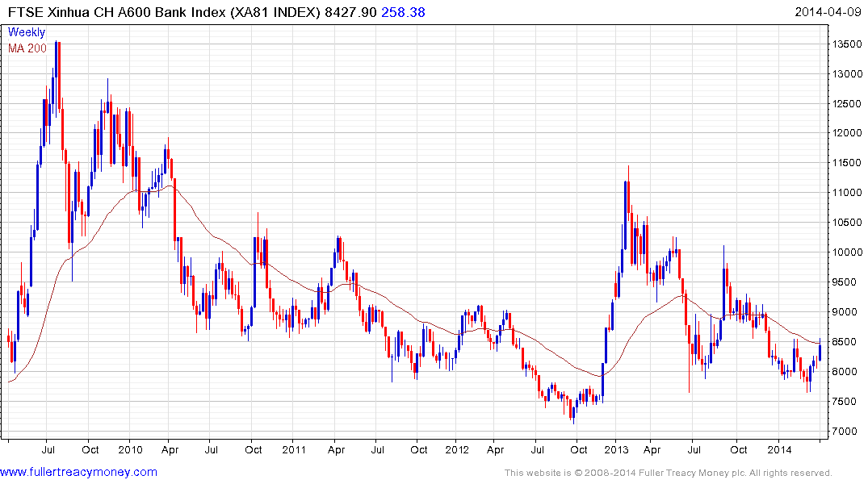Image resolution: width=868 pixels, height=484 pixels.
Task: Select the last price value 8427.90
Action: coord(350,12)
